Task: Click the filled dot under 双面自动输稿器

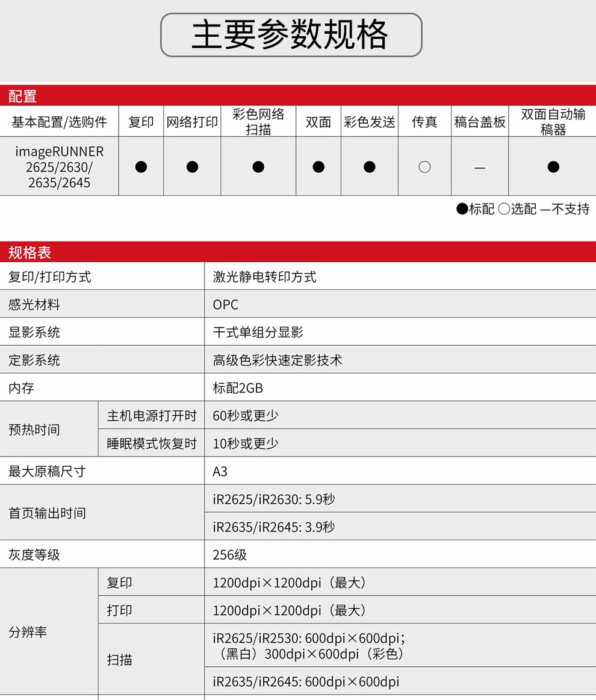Action: coord(553,167)
